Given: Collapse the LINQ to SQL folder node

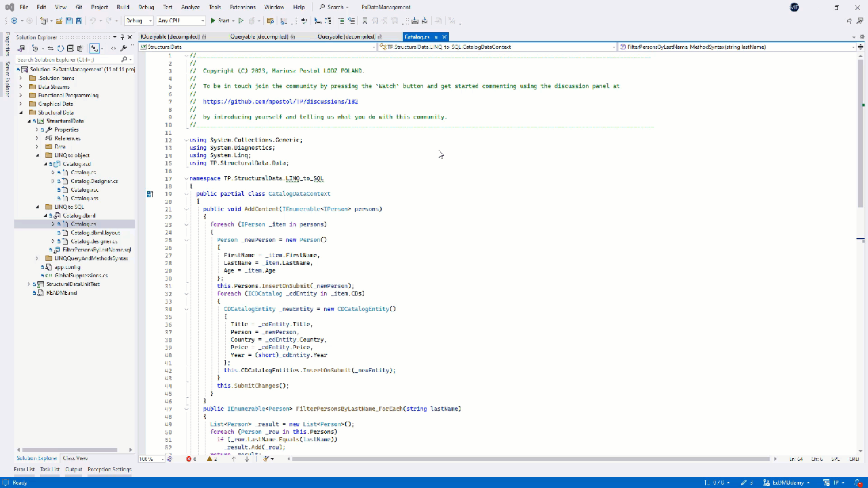Looking at the screenshot, I should (39, 207).
